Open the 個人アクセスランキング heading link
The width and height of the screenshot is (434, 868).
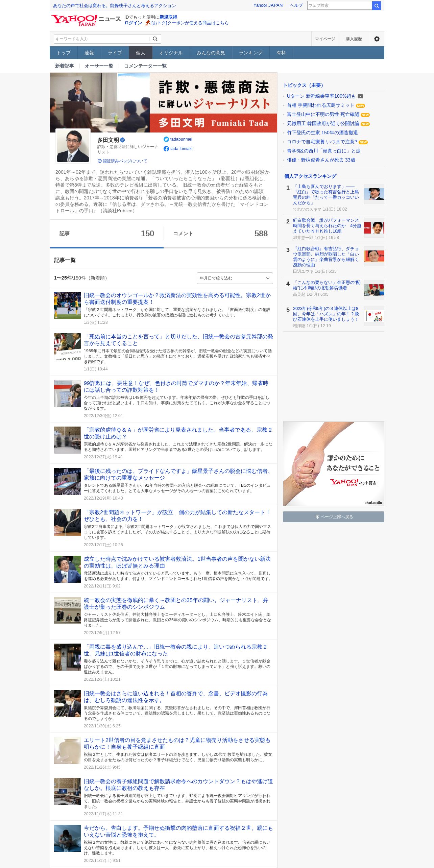[x=310, y=176]
